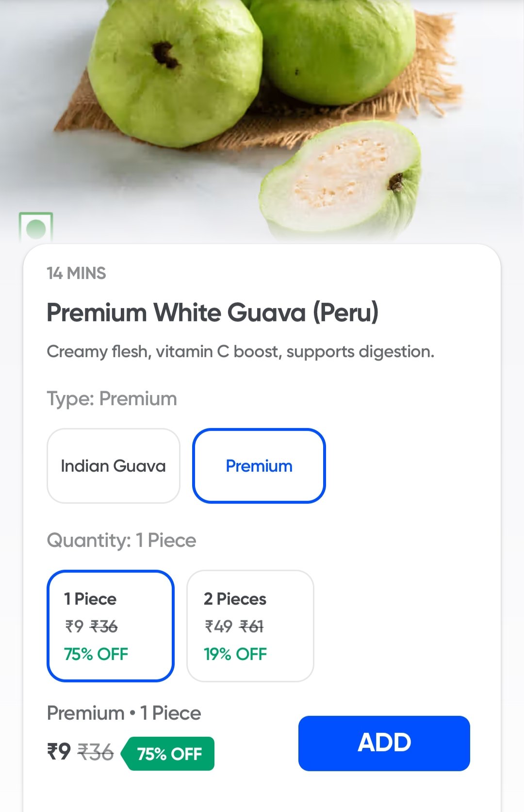
Task: Pick the 2 Pieces quantity card
Action: coord(250,626)
